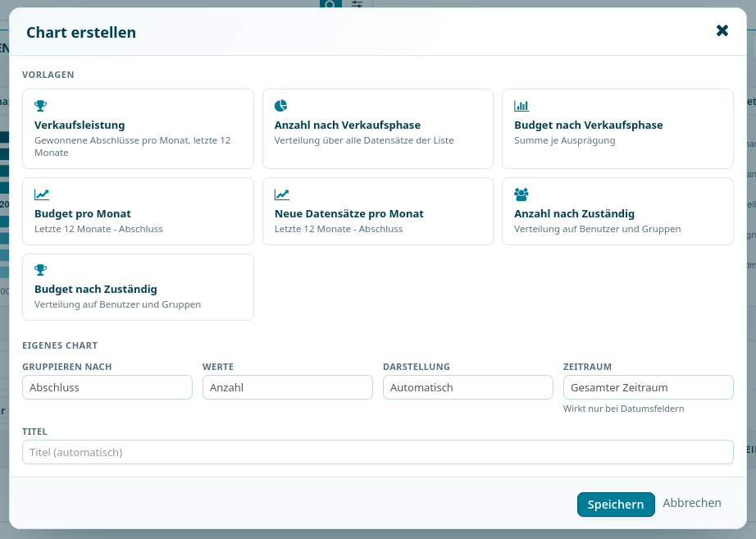Screen dimensions: 756x539
Task: Focus the Titel input field
Action: (377, 452)
